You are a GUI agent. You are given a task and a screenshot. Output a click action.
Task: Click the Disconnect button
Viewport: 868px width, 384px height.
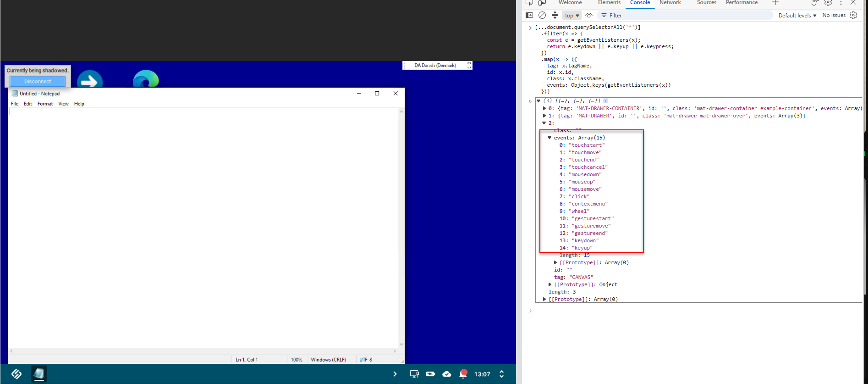click(38, 81)
